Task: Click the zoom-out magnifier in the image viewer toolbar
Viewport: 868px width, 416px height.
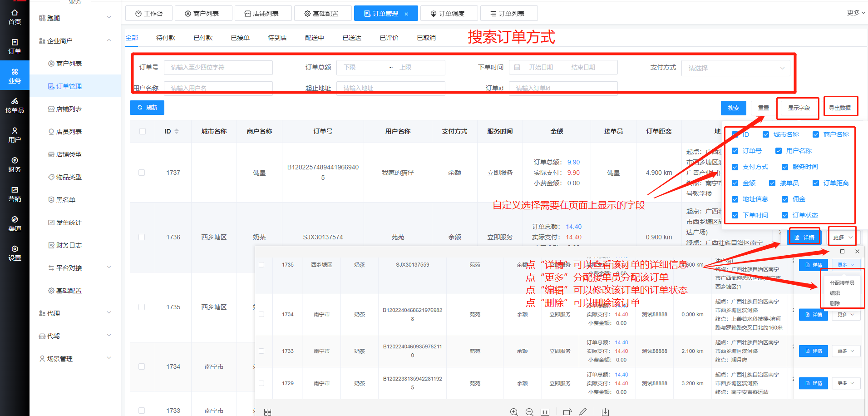Action: click(x=529, y=412)
